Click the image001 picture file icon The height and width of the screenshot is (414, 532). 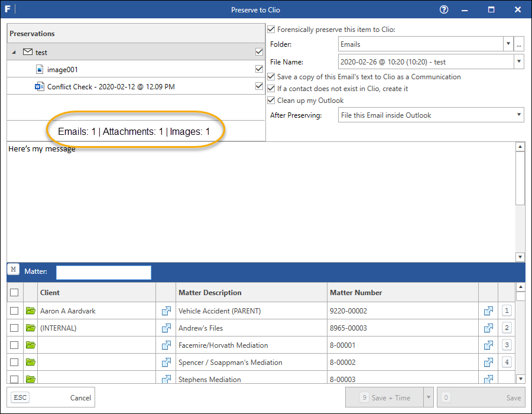(40, 69)
